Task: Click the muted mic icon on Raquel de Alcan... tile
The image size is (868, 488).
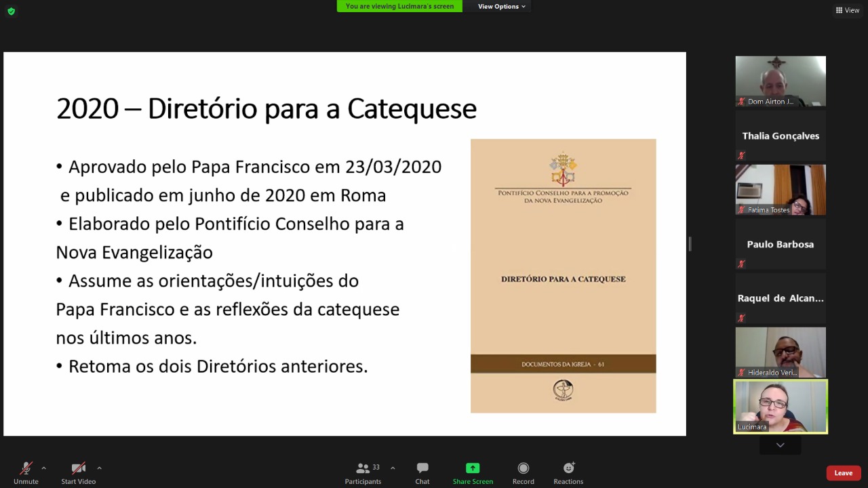Action: pyautogui.click(x=741, y=318)
